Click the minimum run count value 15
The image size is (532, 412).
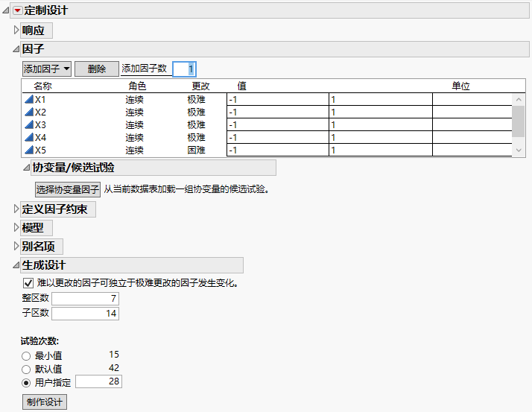tap(114, 355)
